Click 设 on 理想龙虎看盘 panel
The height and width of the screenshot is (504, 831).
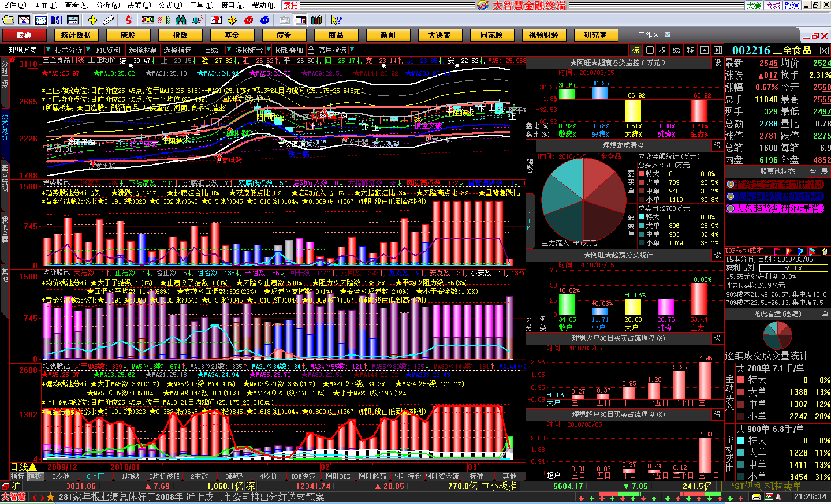pyautogui.click(x=718, y=145)
